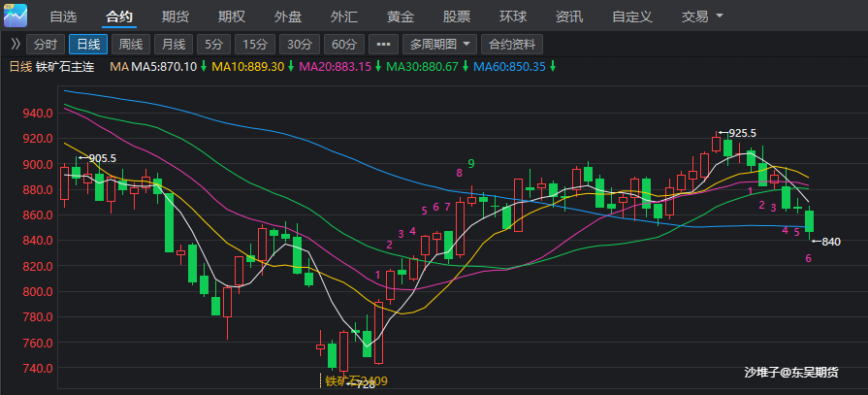
Task: Open the 期权 tab
Action: coord(232,16)
